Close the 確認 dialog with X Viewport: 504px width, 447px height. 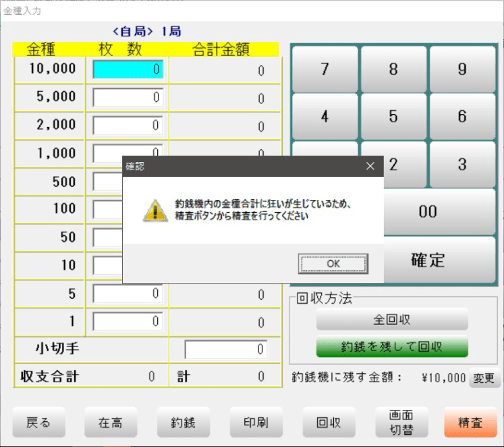coord(370,165)
